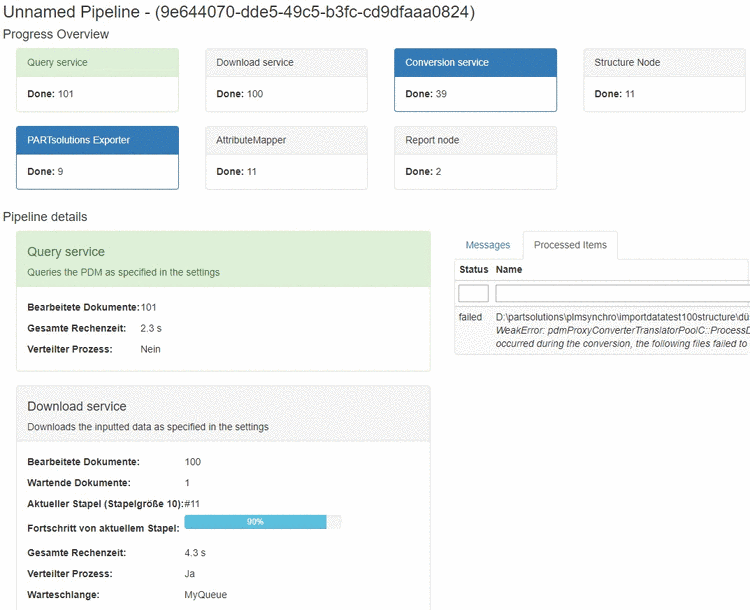This screenshot has height=610, width=750.
Task: Open the Download service overview card
Action: [x=286, y=79]
